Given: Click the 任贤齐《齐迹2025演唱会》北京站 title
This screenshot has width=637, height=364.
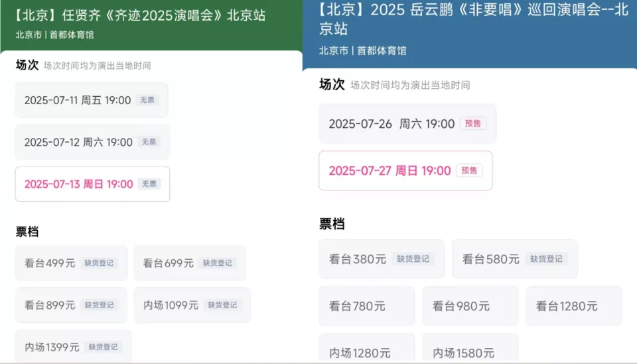Looking at the screenshot, I should click(140, 15).
